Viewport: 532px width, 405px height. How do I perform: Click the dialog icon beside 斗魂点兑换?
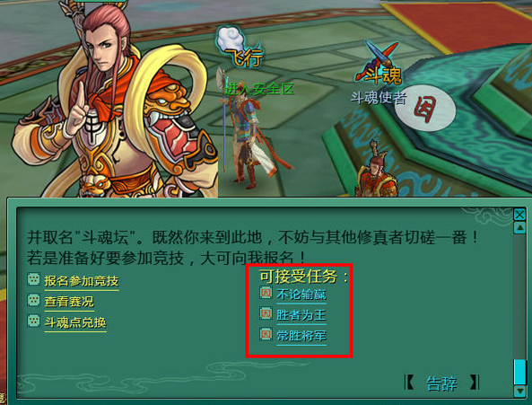click(33, 321)
